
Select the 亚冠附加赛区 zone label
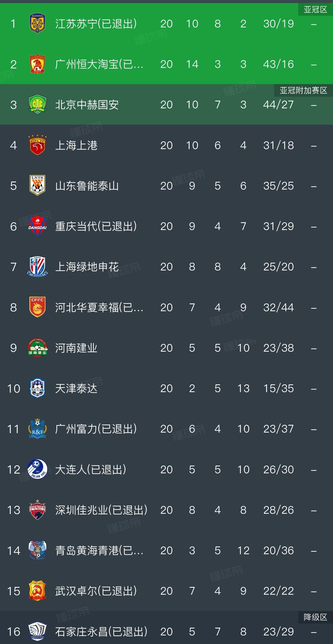point(304,91)
